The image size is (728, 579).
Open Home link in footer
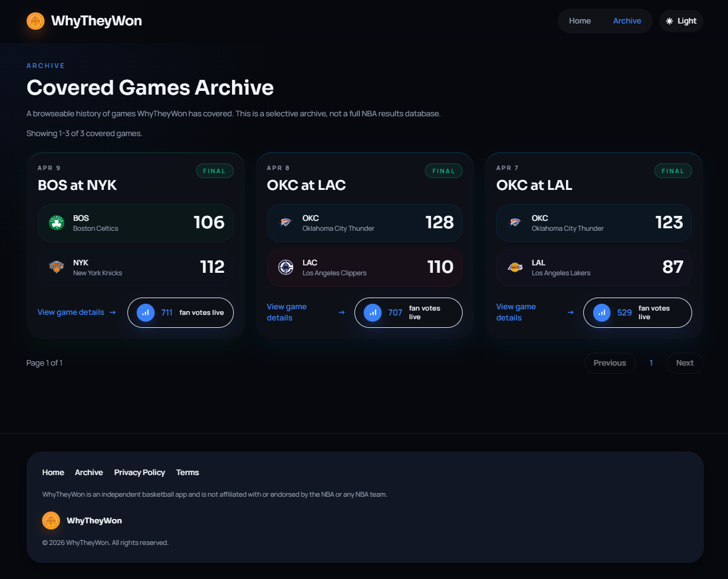[53, 472]
